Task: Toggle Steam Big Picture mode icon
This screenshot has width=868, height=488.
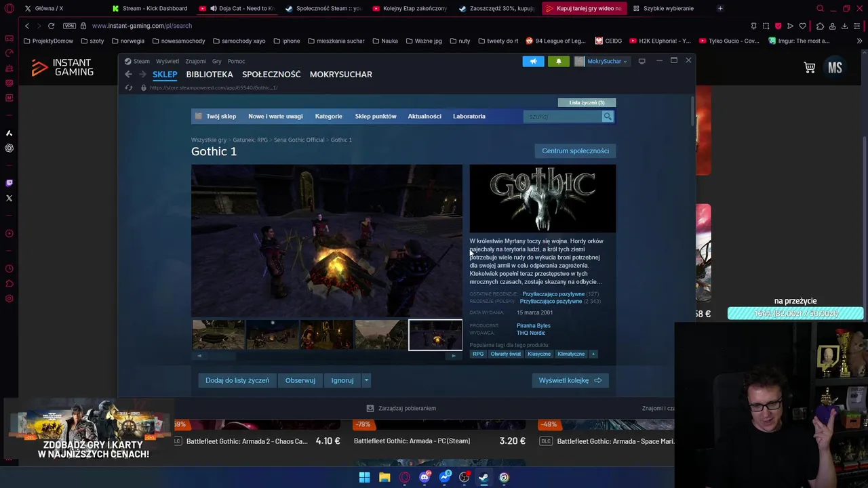Action: (x=642, y=61)
